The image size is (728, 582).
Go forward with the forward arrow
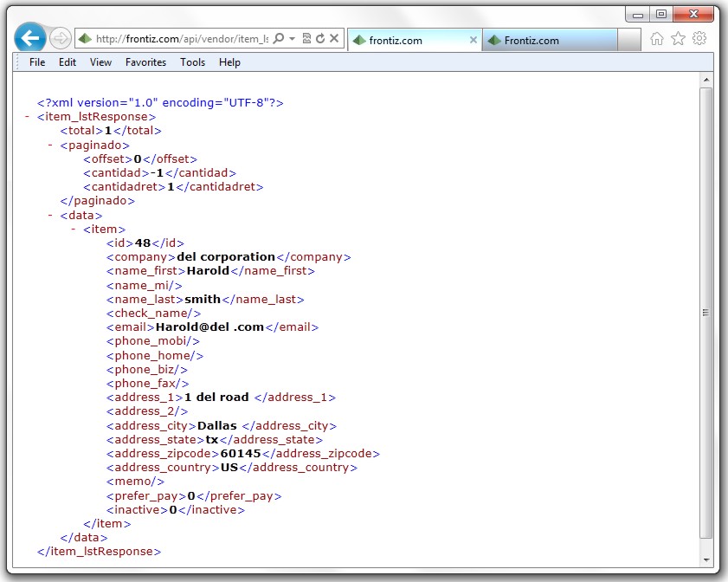point(59,38)
